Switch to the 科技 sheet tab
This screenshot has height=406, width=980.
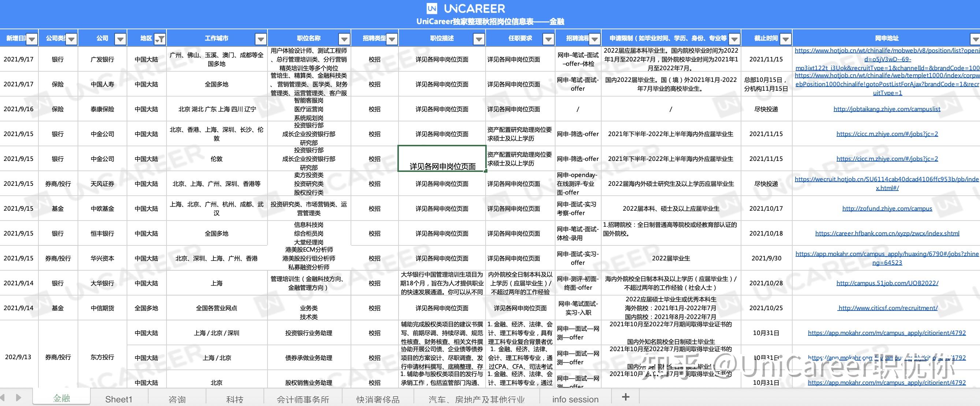coord(235,399)
